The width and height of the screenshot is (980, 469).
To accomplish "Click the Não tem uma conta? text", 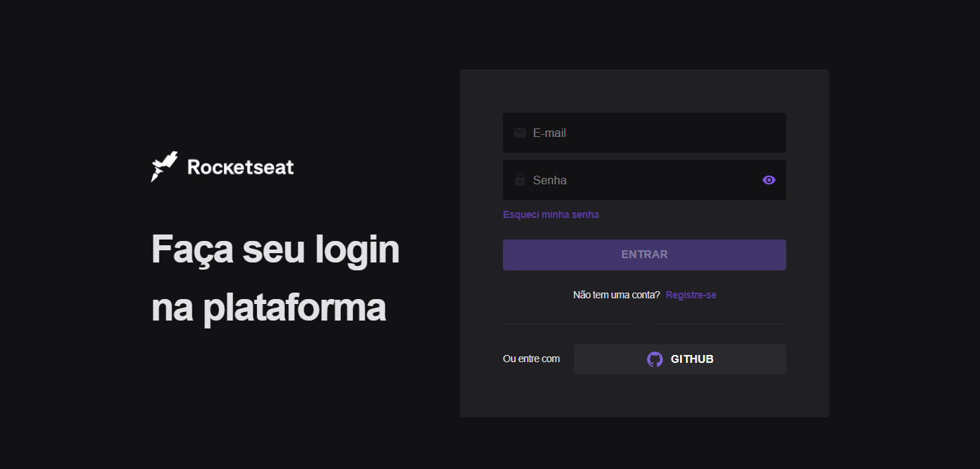I will point(616,294).
